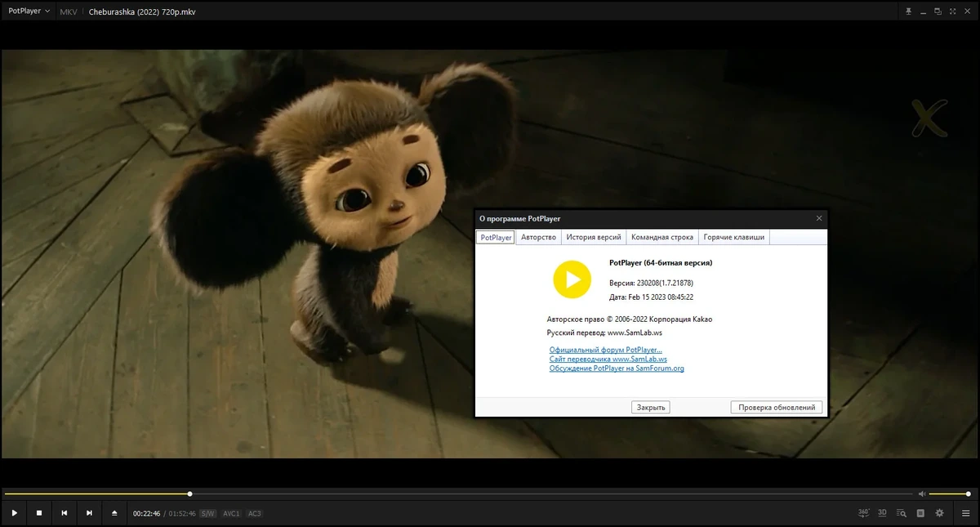Open the video control panel icon
Image resolution: width=980 pixels, height=527 pixels.
tap(920, 513)
